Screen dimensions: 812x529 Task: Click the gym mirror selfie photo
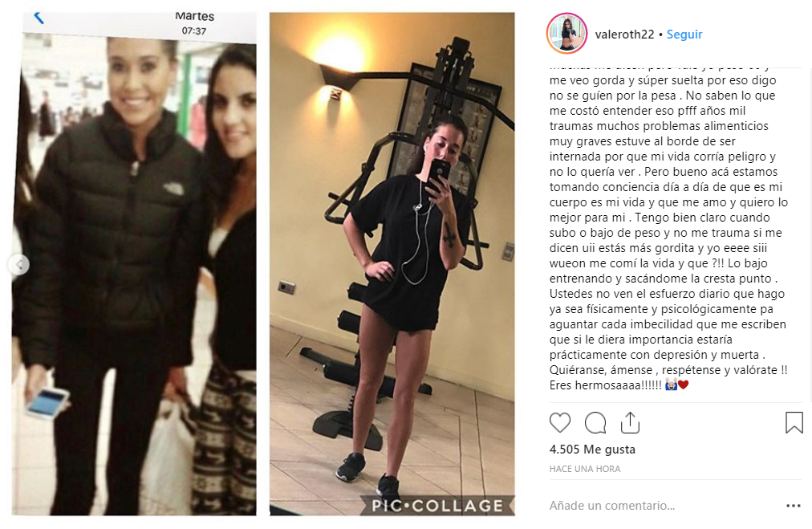click(x=392, y=264)
